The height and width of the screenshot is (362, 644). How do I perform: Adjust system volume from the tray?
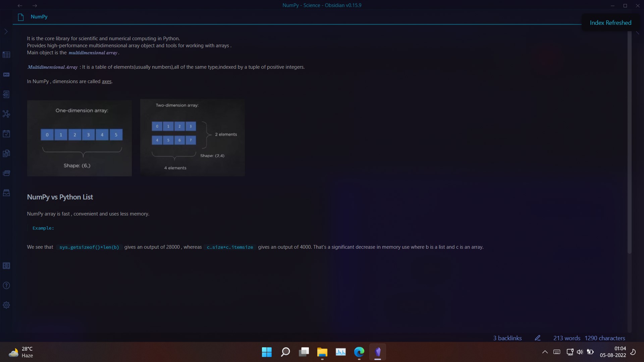coord(580,352)
